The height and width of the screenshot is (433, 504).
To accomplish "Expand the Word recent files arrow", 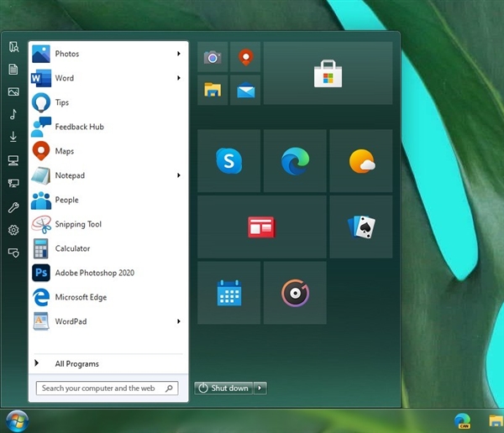I will [x=179, y=78].
